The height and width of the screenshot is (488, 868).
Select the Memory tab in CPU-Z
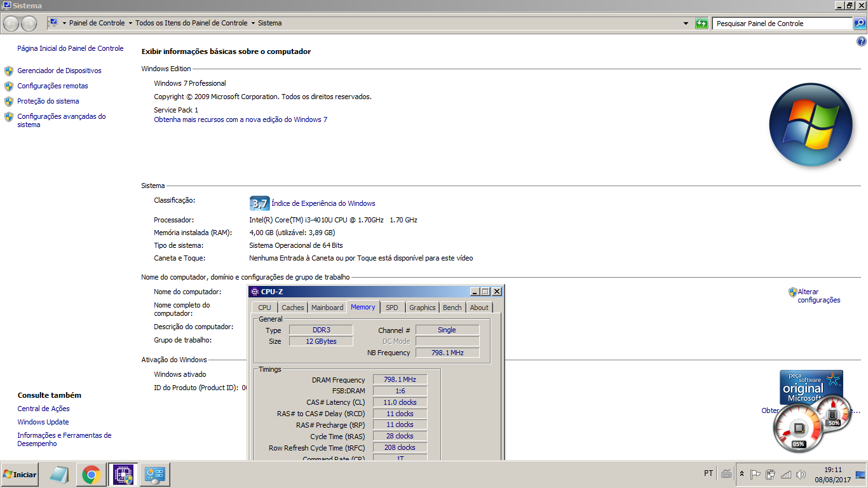point(363,307)
